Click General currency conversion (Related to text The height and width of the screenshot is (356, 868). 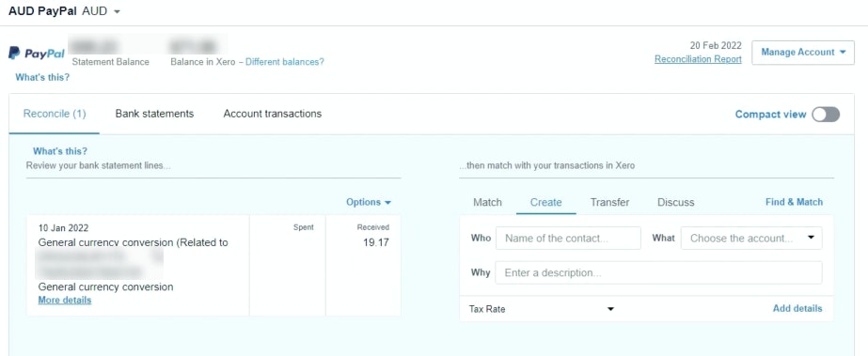pos(133,242)
